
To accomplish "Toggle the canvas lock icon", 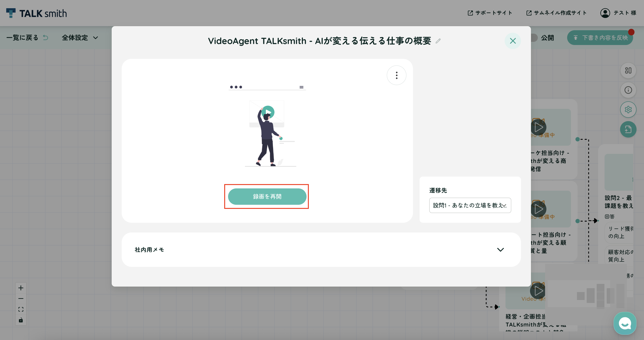I will click(x=21, y=320).
